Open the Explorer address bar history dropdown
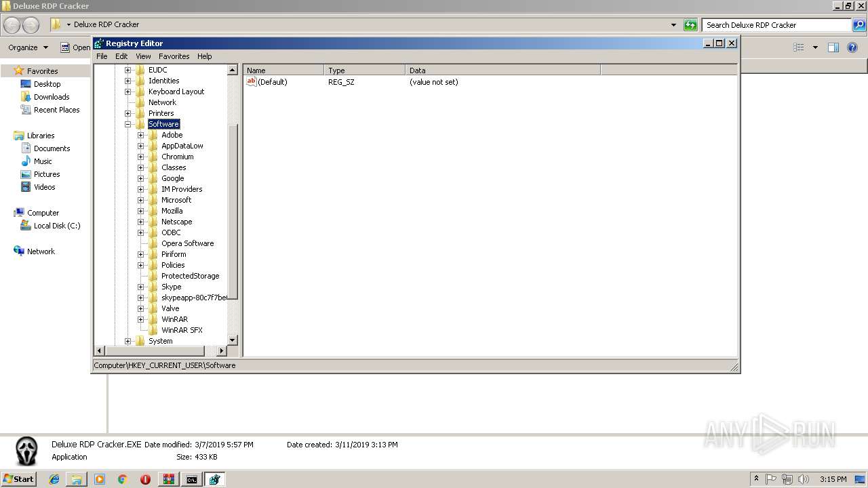Viewport: 868px width, 488px height. coord(673,25)
